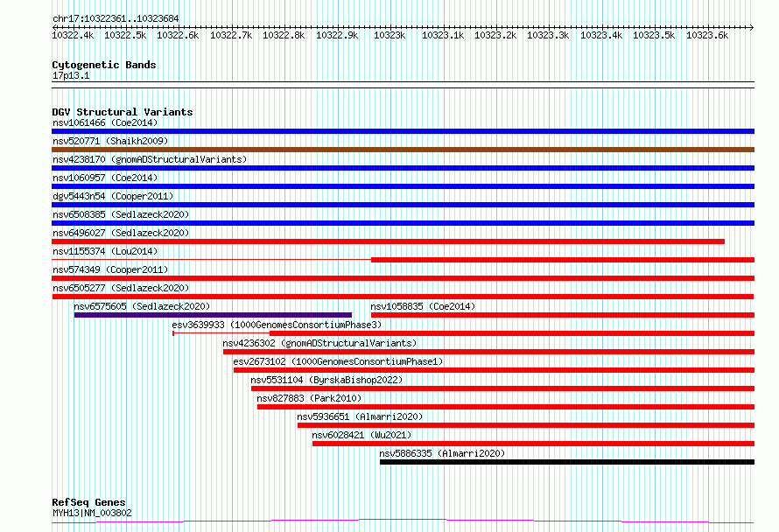The image size is (779, 532).
Task: Click the red nsv827883 variant bar
Action: click(x=506, y=407)
